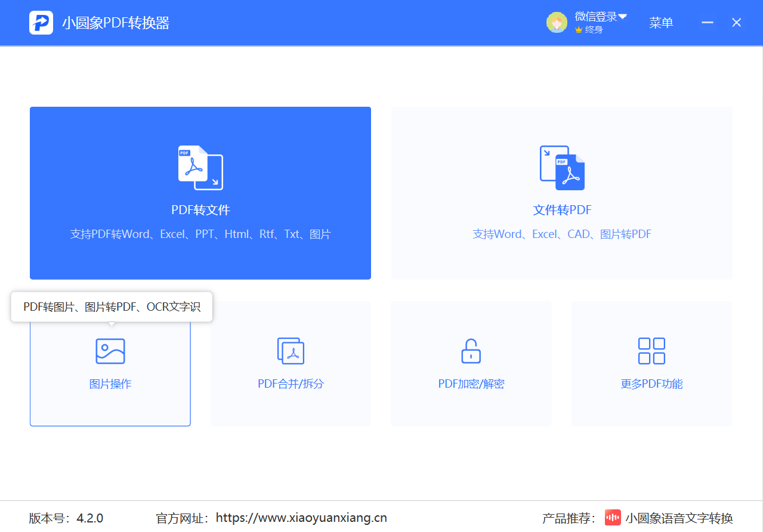This screenshot has height=532, width=763.
Task: Expand the 微信登录 dropdown arrow
Action: click(x=623, y=17)
